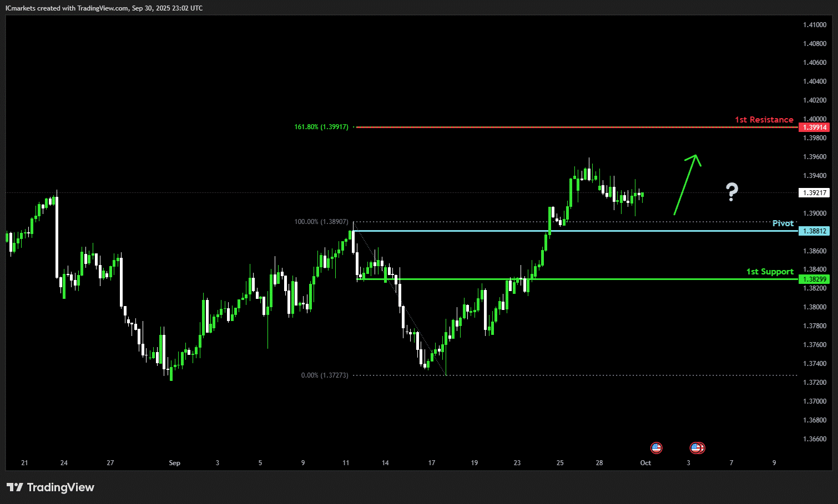Click the 1.41000 price axis value

coord(814,25)
